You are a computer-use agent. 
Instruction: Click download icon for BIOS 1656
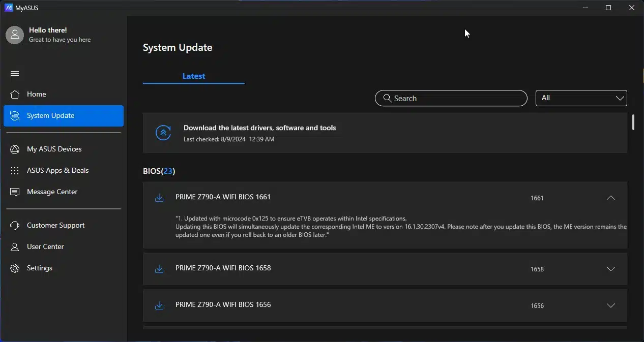[159, 305]
